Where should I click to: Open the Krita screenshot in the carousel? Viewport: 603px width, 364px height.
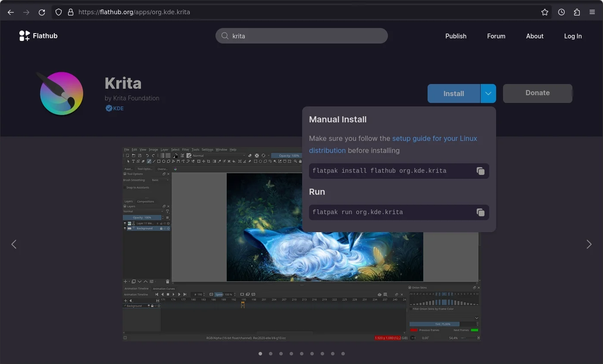301,243
